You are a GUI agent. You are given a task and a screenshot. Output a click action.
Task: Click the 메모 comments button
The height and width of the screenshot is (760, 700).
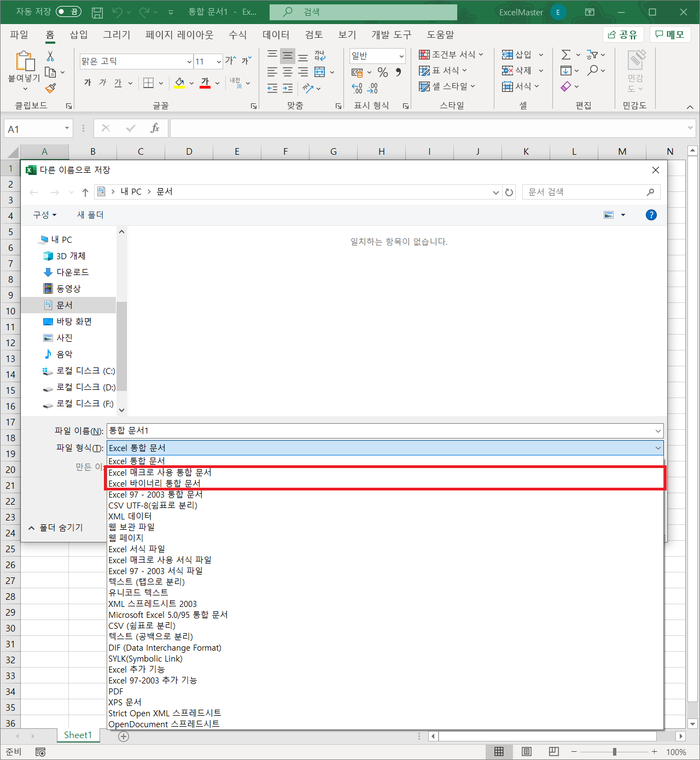(x=670, y=34)
